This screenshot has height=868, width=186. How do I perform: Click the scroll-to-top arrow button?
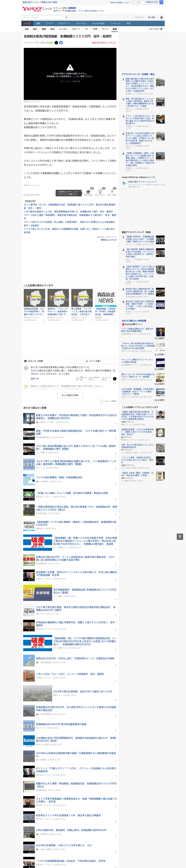[180, 537]
